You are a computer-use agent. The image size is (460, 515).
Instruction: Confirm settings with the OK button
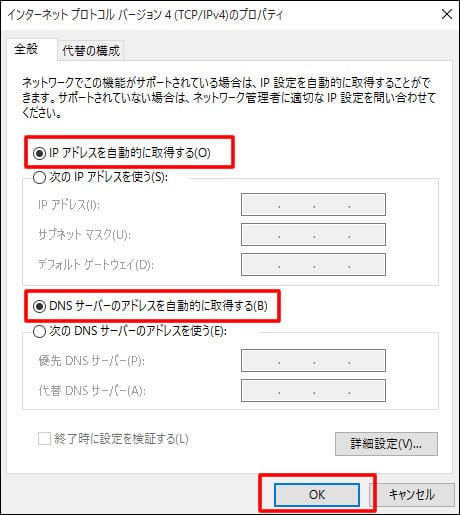(317, 495)
